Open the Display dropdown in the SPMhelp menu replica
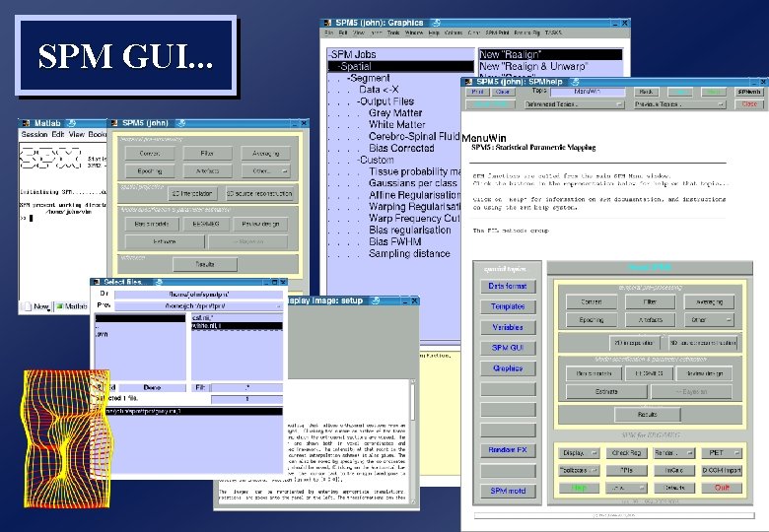Image resolution: width=769 pixels, height=532 pixels. tap(579, 453)
